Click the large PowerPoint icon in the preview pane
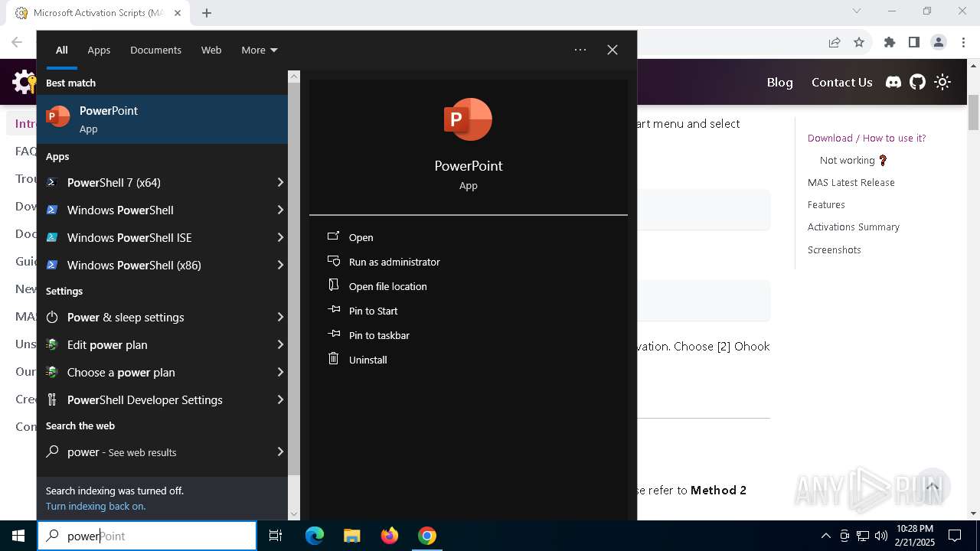980x551 pixels. tap(468, 119)
